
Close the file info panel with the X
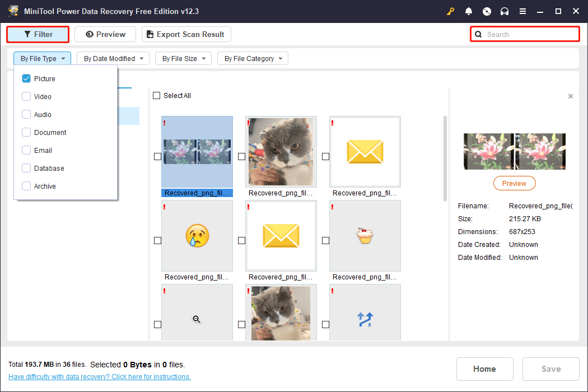pyautogui.click(x=571, y=96)
